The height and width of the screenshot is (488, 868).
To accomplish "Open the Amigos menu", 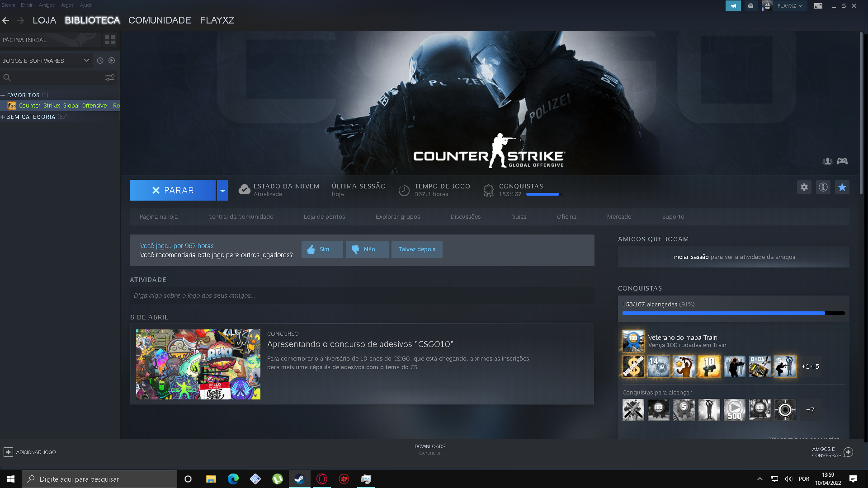I will pyautogui.click(x=47, y=5).
